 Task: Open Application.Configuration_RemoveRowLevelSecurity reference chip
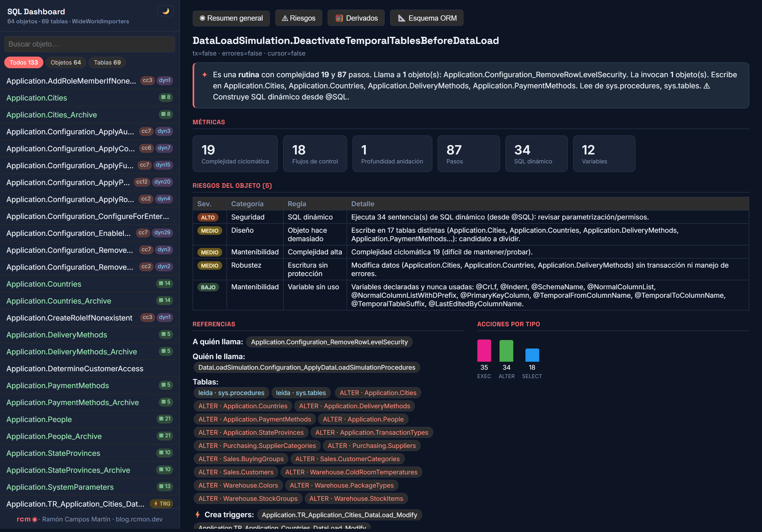[x=329, y=342]
